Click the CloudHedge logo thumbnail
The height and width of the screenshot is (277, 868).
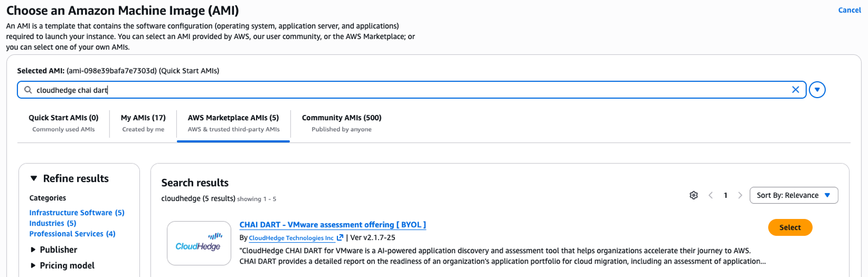coord(199,243)
